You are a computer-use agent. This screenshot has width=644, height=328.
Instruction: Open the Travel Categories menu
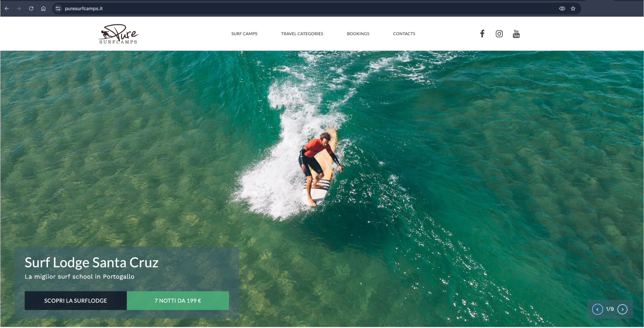tap(302, 34)
